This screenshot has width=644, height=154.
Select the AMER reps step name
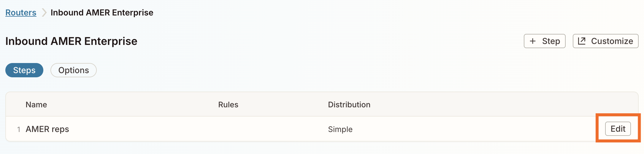pos(47,129)
